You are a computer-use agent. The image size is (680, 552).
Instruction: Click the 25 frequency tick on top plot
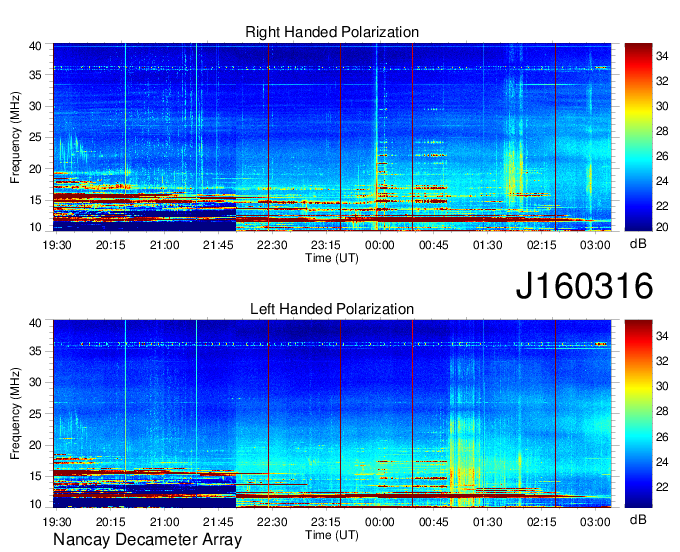click(35, 137)
